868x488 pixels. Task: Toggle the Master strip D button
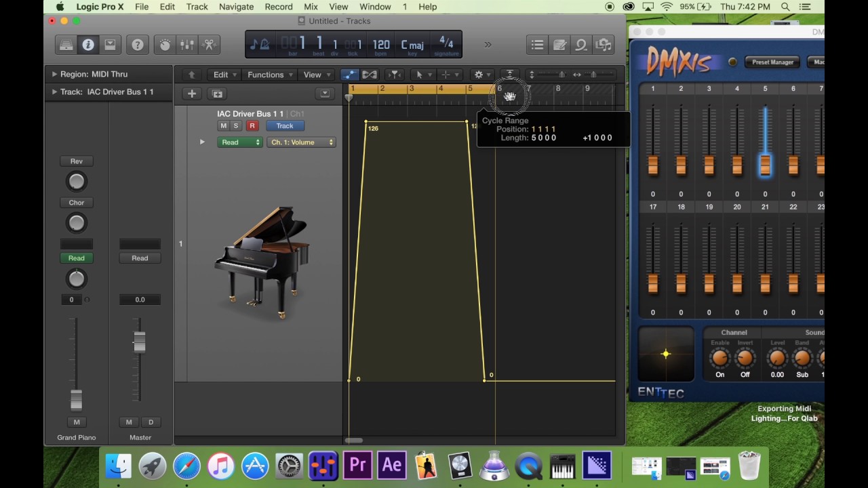(x=151, y=422)
